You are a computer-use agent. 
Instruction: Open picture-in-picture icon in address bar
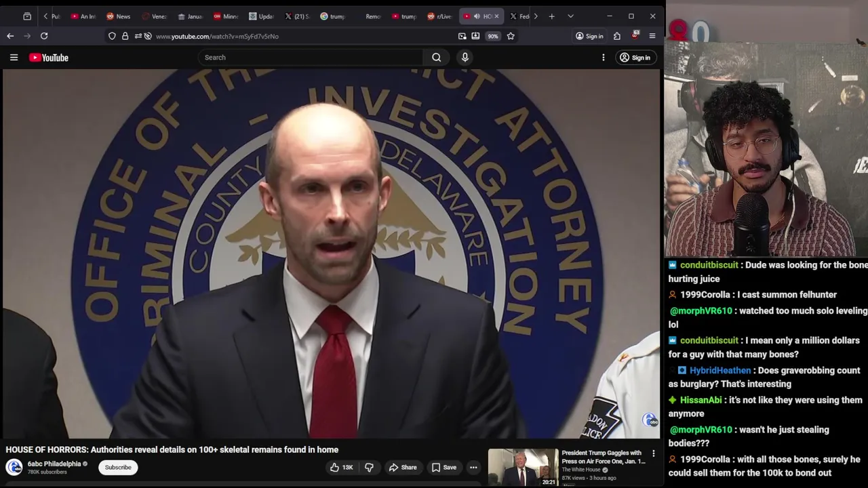(462, 36)
